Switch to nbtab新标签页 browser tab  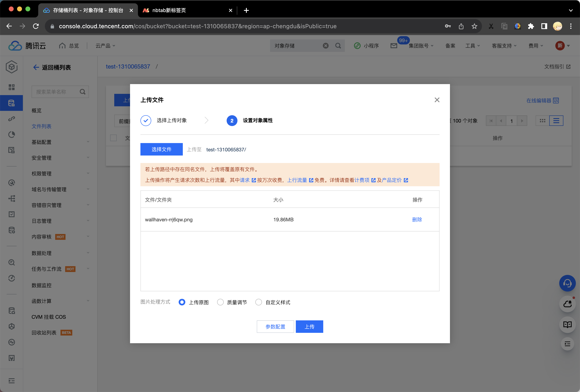[x=188, y=10]
